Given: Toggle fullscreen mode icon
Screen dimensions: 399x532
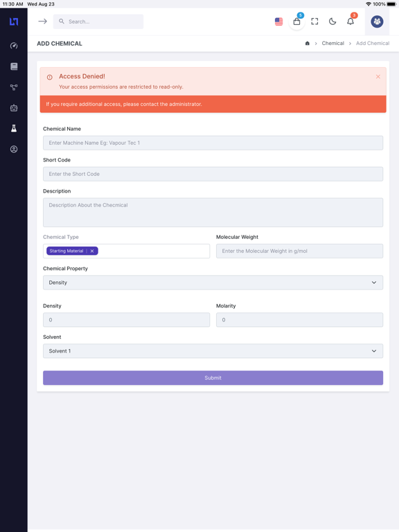Looking at the screenshot, I should pyautogui.click(x=314, y=21).
